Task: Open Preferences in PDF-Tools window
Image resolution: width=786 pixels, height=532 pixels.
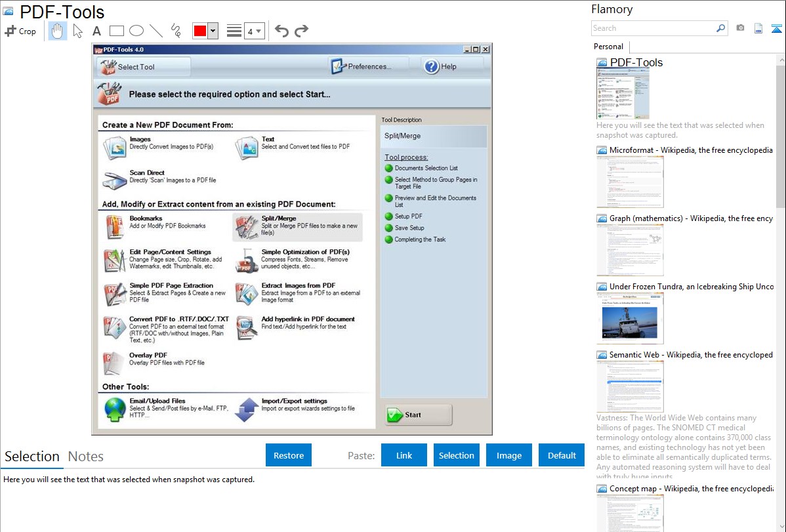Action: tap(369, 66)
